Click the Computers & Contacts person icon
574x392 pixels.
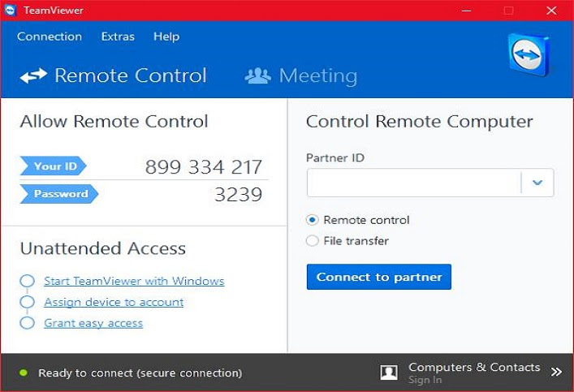click(x=389, y=373)
